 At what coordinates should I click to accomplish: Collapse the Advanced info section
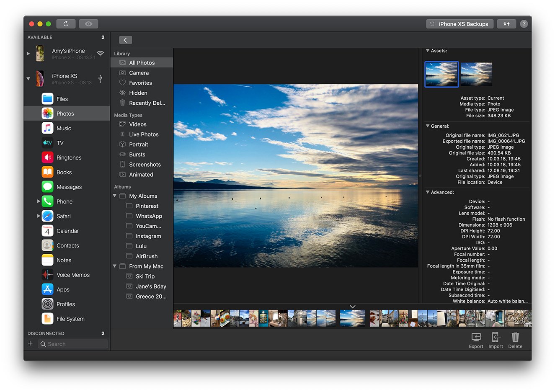pyautogui.click(x=427, y=192)
